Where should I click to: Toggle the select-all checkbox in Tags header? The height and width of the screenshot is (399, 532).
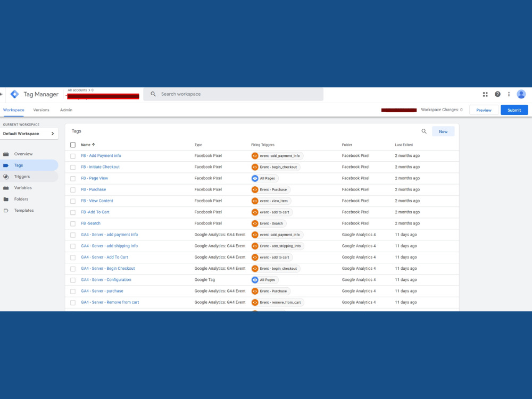[73, 145]
